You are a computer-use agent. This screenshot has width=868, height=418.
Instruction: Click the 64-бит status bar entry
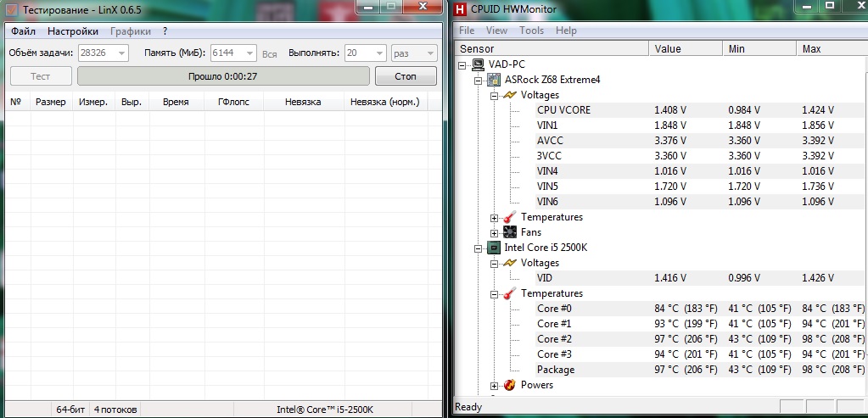click(70, 410)
